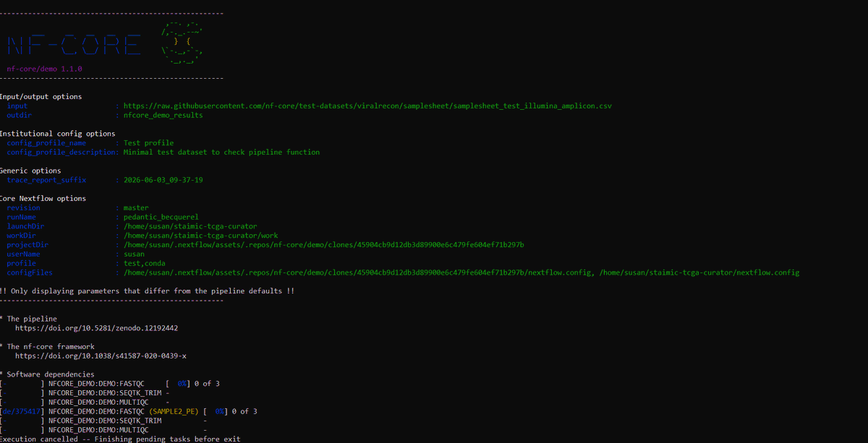This screenshot has width=868, height=443.
Task: Open the zenodo DOI pipeline link
Action: (97, 328)
